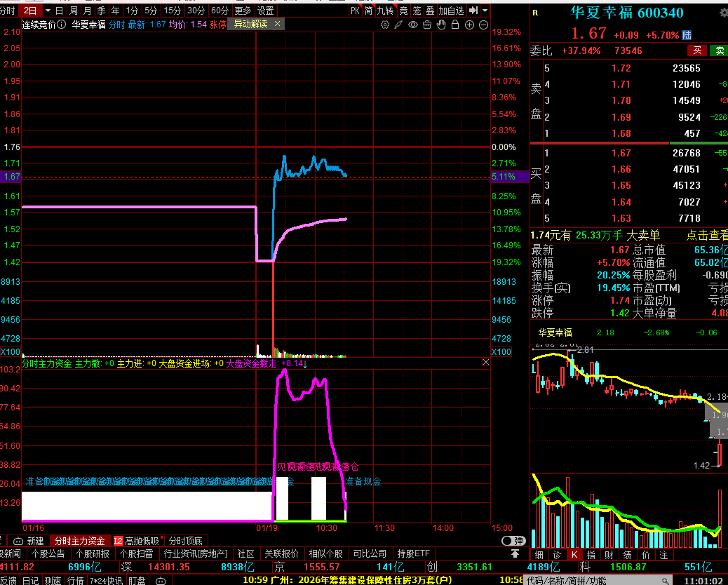The image size is (728, 585).
Task: Select 5分 minute period
Action: click(151, 11)
